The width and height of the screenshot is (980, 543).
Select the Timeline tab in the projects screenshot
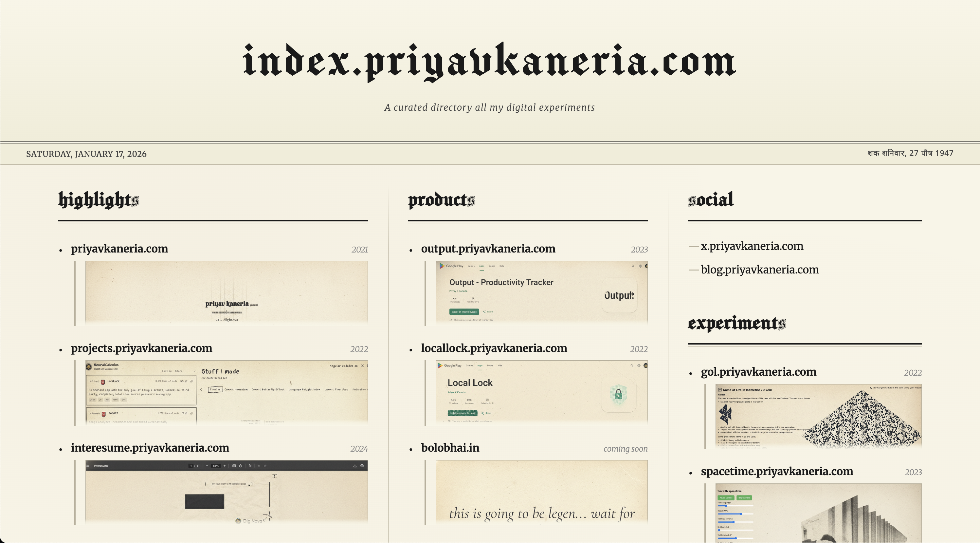coord(215,390)
